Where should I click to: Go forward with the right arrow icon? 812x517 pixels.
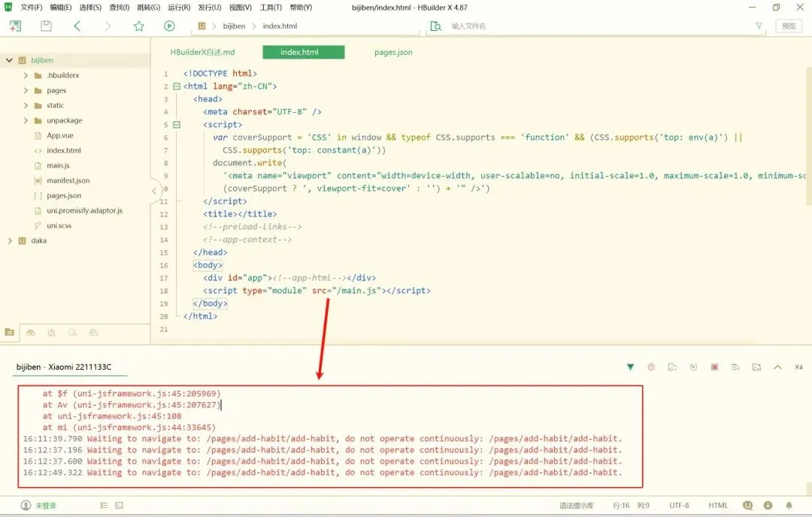tap(108, 26)
